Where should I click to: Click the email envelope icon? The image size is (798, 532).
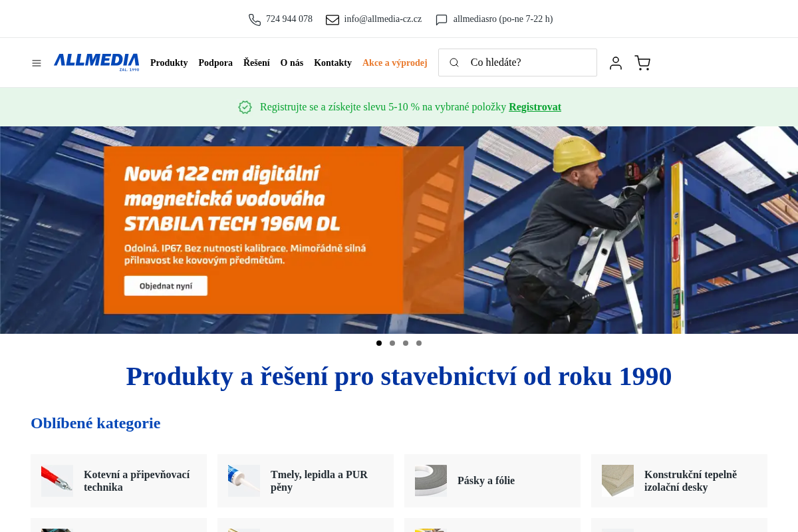coord(332,19)
